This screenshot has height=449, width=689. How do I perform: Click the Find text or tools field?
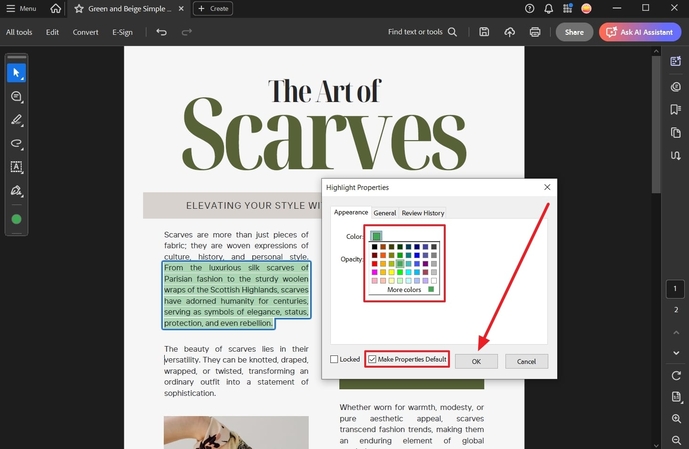[x=423, y=32]
